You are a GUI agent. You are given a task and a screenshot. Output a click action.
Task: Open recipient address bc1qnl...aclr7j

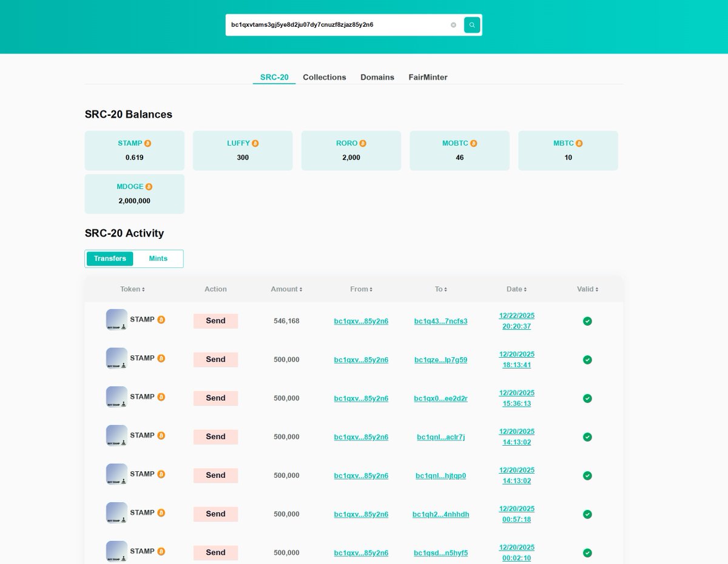click(441, 437)
